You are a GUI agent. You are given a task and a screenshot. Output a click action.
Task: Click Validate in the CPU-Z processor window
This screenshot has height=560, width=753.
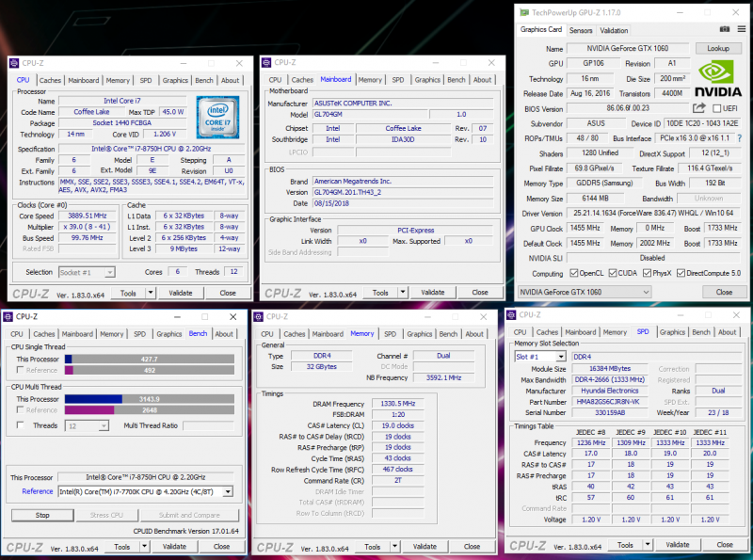[x=181, y=293]
